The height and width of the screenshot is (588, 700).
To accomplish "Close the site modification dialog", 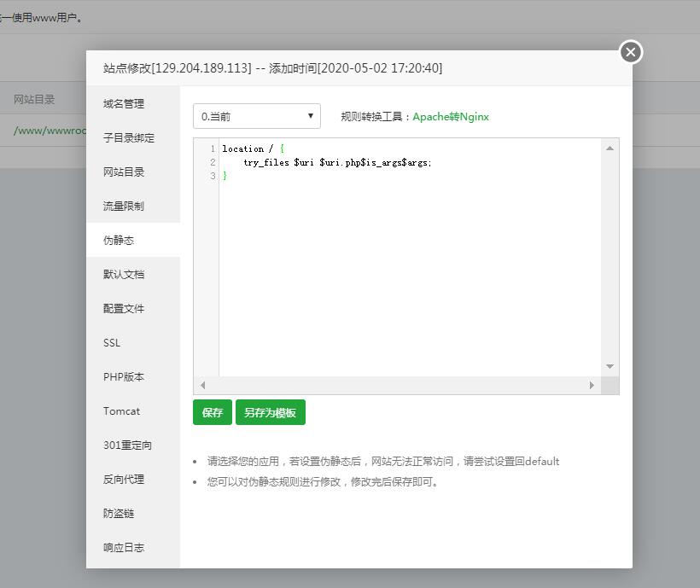I will pyautogui.click(x=631, y=52).
